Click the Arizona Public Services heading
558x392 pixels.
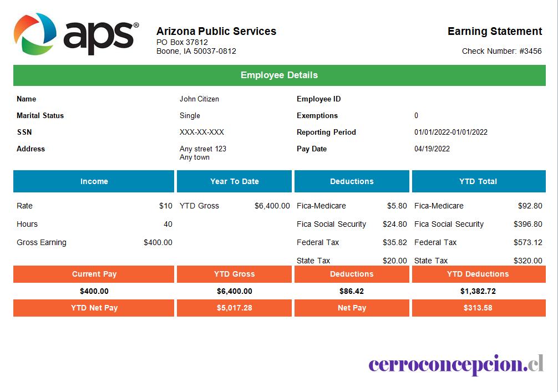tap(216, 31)
